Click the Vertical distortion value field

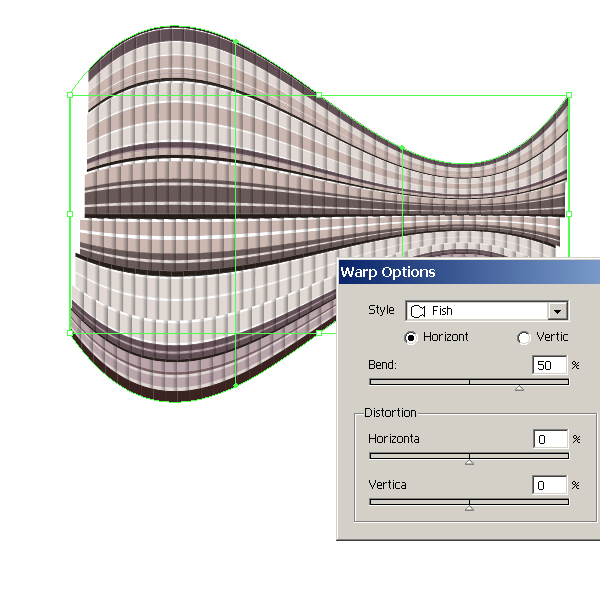click(549, 485)
